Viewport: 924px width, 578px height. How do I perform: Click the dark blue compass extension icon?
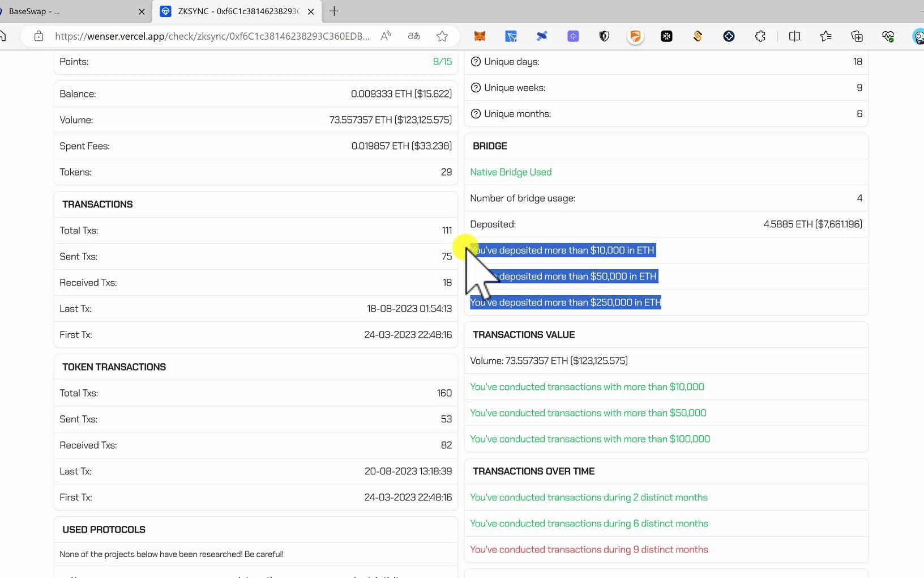point(729,36)
